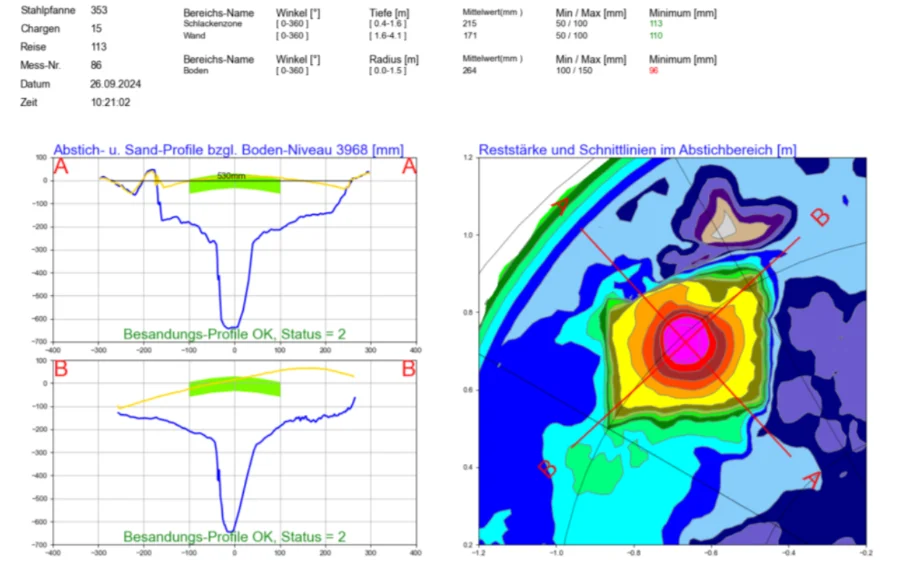This screenshot has height=570, width=900.
Task: Click the red B label at the map's top right
Action: pyautogui.click(x=819, y=217)
